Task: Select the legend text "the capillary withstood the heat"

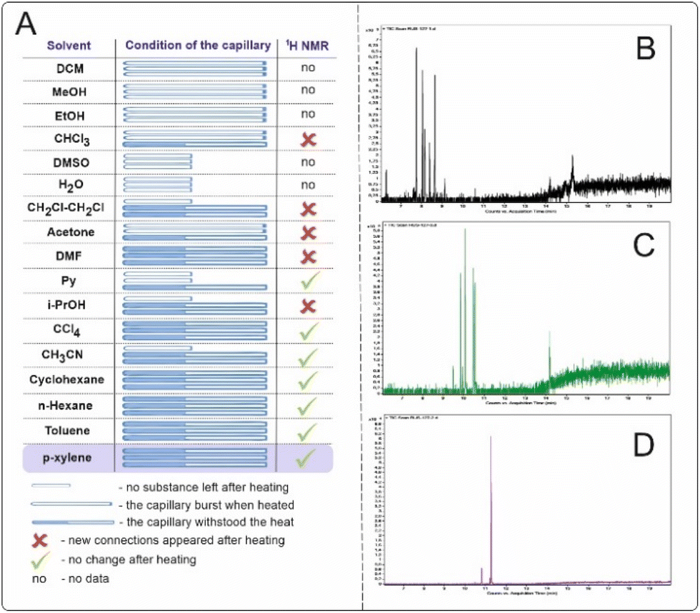Action: coord(210,522)
